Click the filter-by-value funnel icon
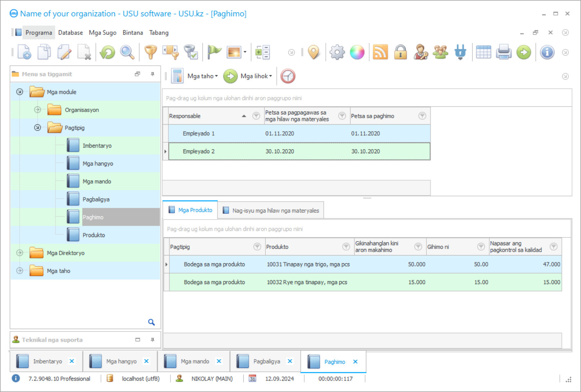This screenshot has width=581, height=392. click(170, 52)
